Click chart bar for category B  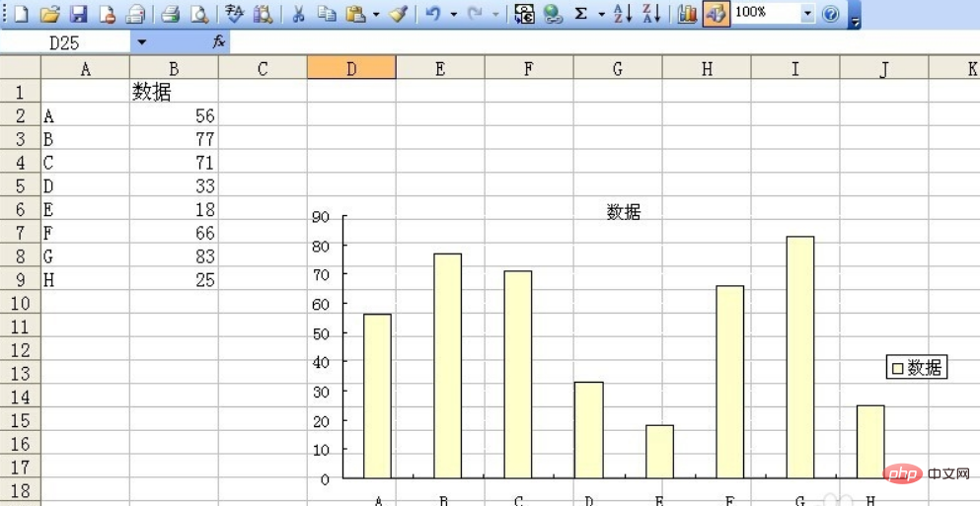click(447, 366)
